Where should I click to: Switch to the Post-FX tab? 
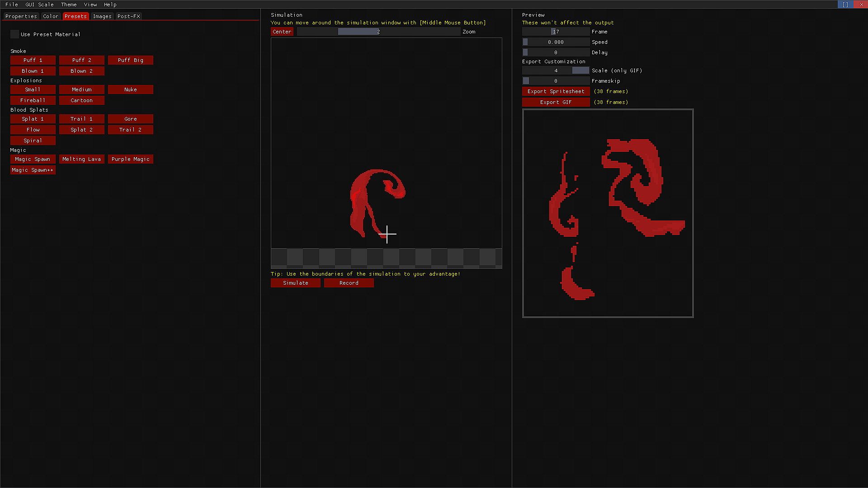(128, 16)
